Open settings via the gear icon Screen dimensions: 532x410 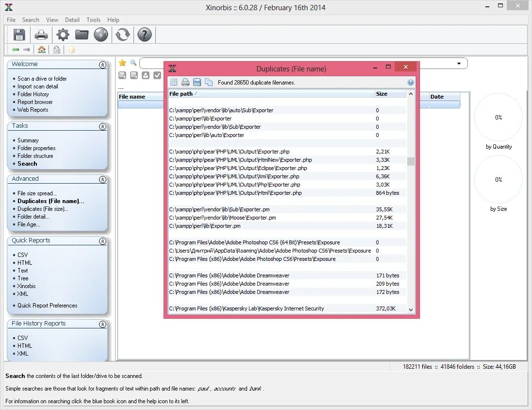coord(63,34)
